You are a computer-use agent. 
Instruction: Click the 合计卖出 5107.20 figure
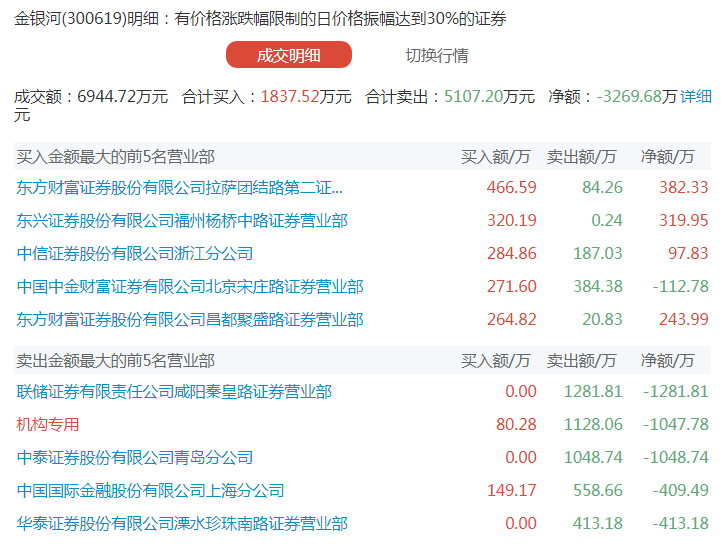pos(473,97)
